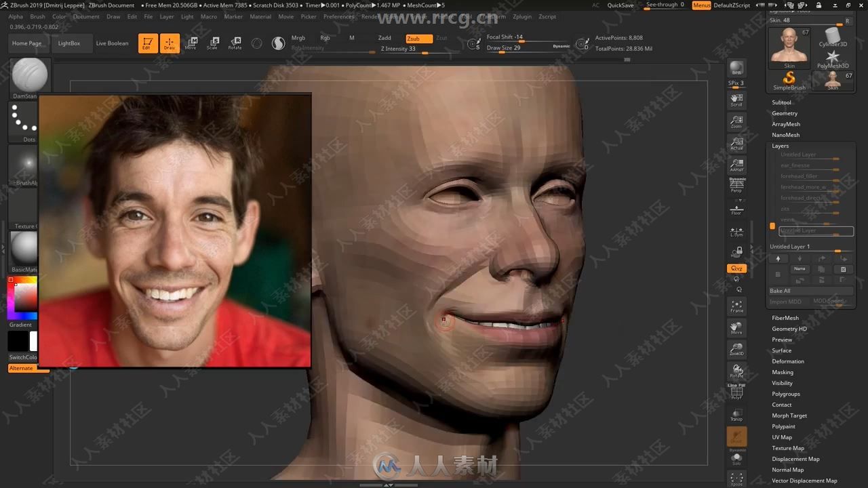Open the DamStandard brush thumbnail

[30, 79]
